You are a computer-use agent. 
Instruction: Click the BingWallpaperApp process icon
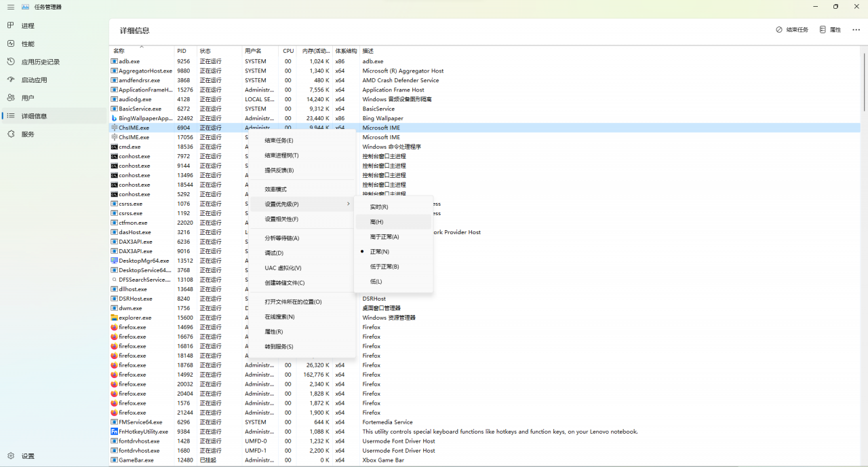click(114, 118)
